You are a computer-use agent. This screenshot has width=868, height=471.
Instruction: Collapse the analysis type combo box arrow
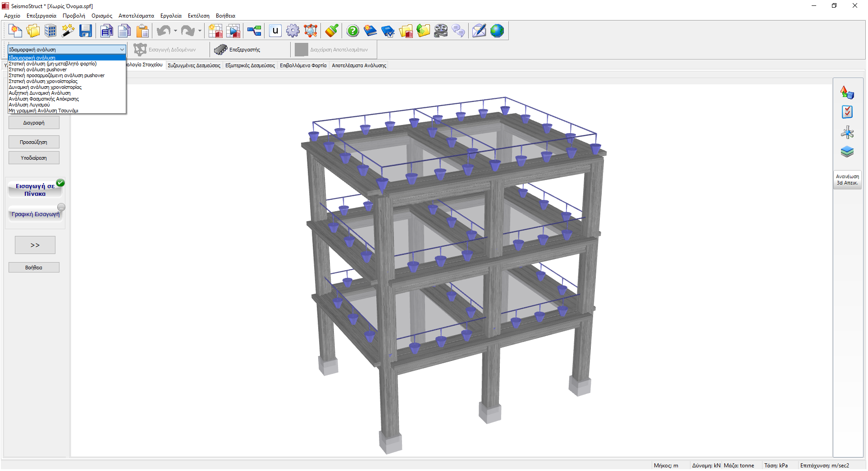122,50
